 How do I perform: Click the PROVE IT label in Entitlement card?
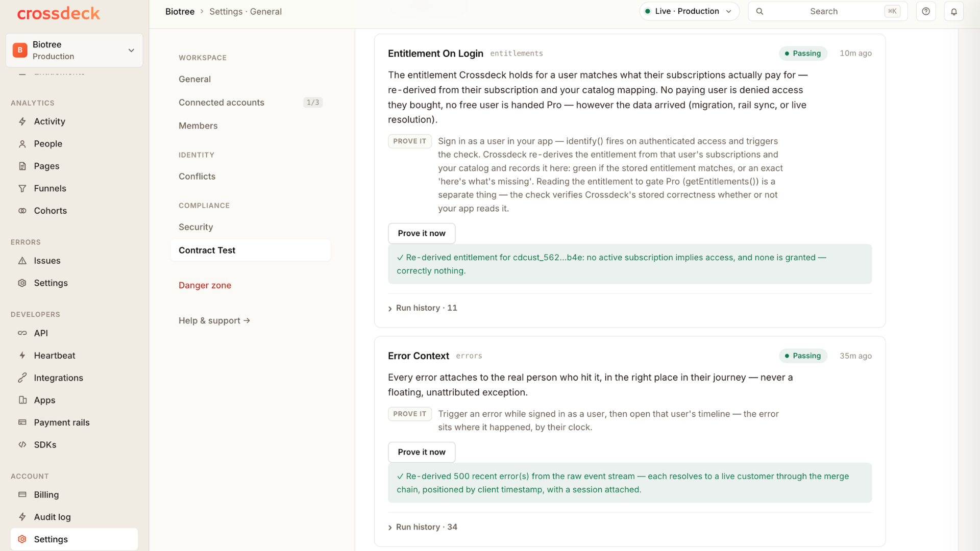click(x=410, y=141)
